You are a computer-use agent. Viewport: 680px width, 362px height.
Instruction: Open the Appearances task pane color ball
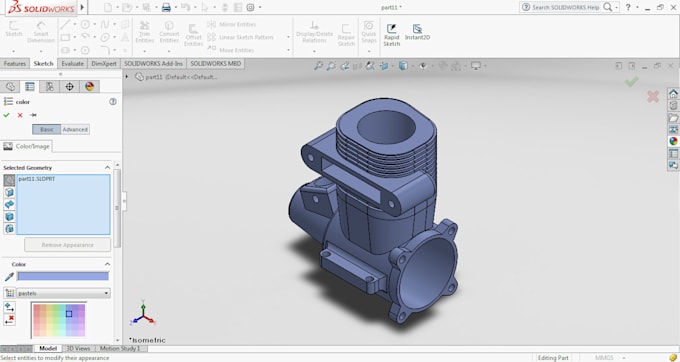[x=673, y=141]
